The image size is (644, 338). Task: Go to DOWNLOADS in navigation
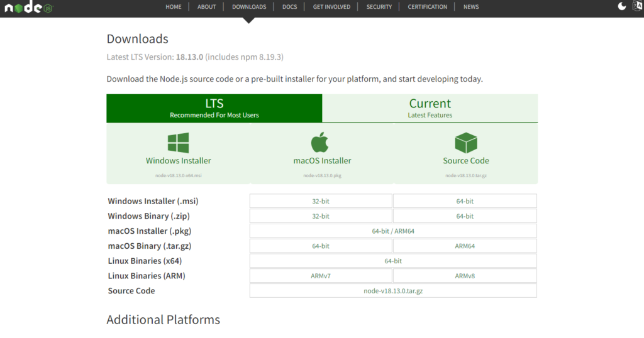pyautogui.click(x=249, y=6)
